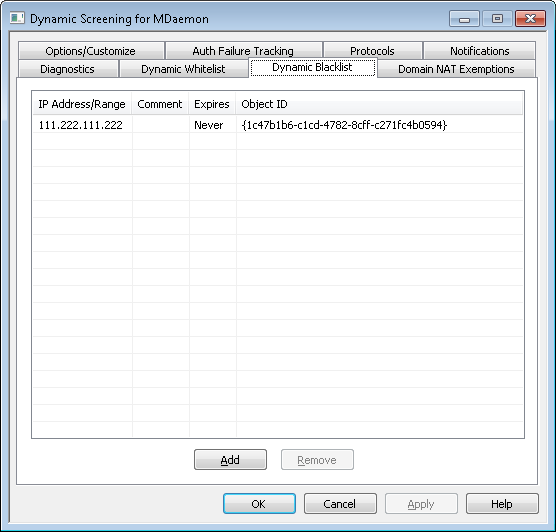Open the Protocols tab
The width and height of the screenshot is (556, 532).
(372, 51)
